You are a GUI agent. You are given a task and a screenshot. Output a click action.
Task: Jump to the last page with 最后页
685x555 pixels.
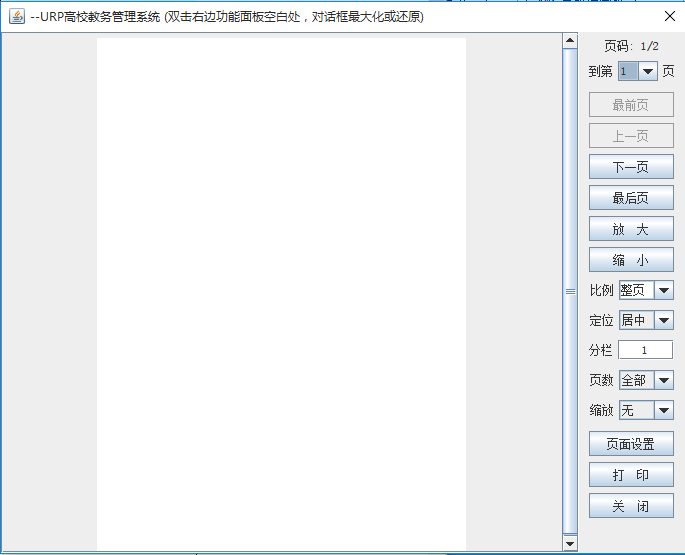pyautogui.click(x=631, y=198)
